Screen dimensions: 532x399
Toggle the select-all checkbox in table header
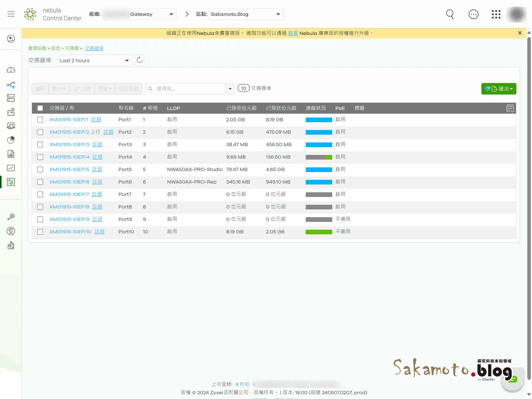40,108
